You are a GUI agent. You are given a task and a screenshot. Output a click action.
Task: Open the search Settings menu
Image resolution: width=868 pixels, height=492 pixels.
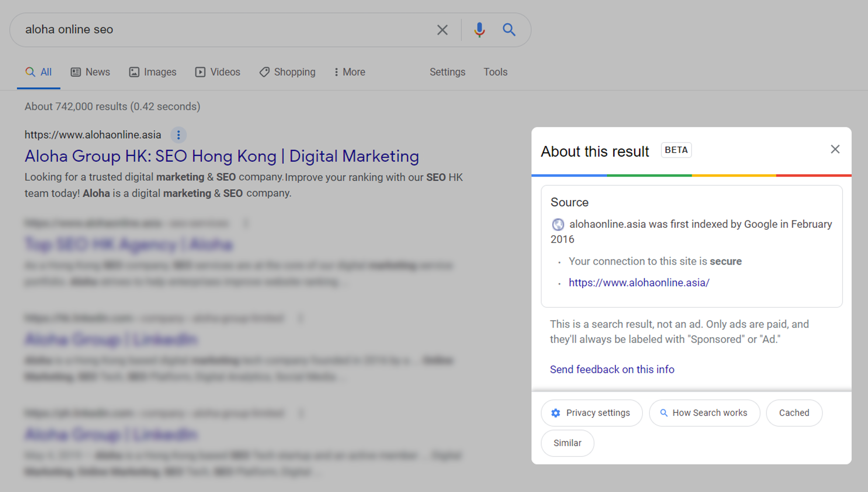(x=447, y=72)
